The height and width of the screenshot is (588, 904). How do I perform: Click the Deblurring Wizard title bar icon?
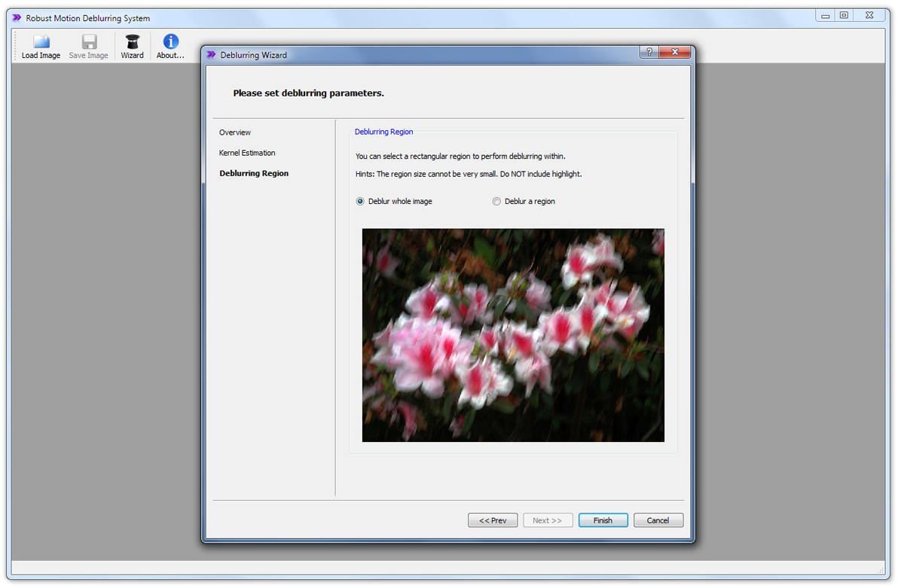click(211, 55)
